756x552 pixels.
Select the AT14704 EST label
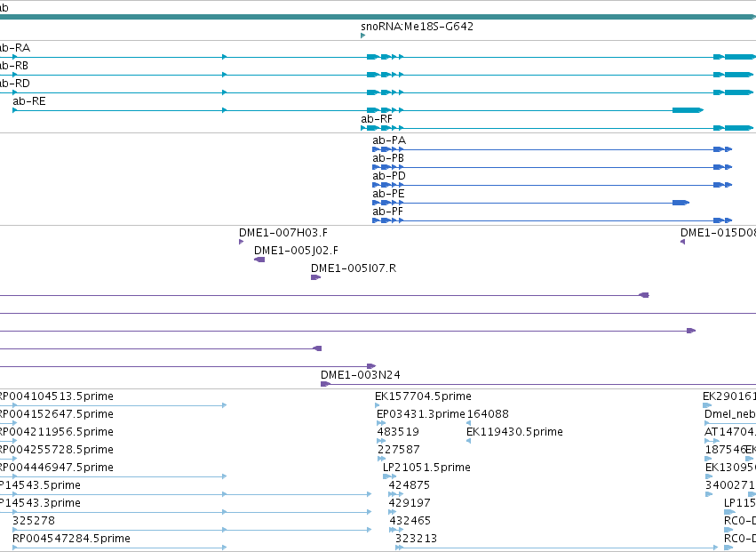click(730, 432)
